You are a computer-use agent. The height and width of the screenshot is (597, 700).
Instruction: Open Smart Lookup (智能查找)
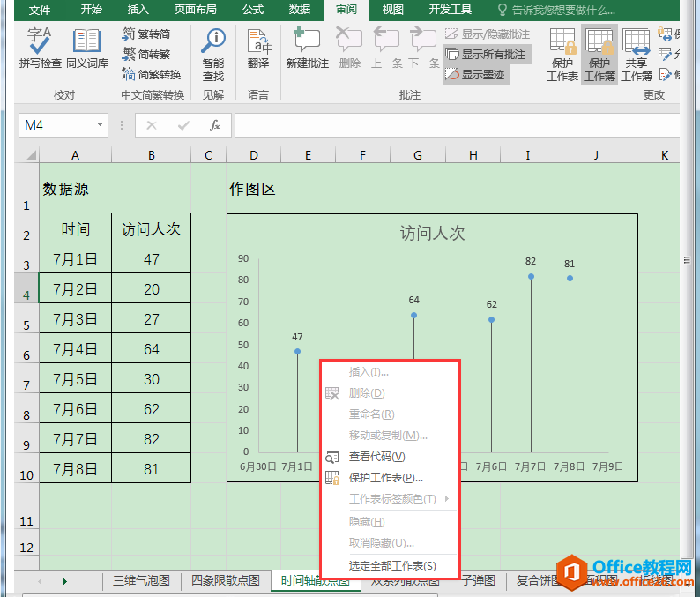[212, 53]
